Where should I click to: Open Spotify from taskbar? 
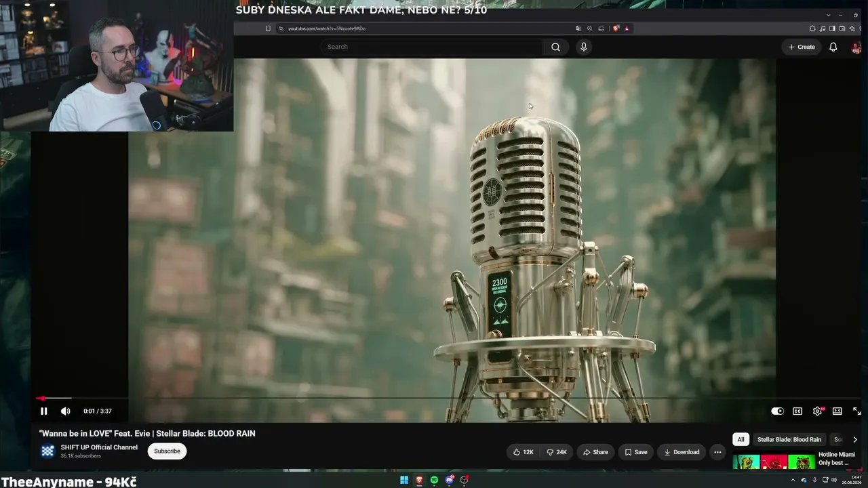[434, 480]
